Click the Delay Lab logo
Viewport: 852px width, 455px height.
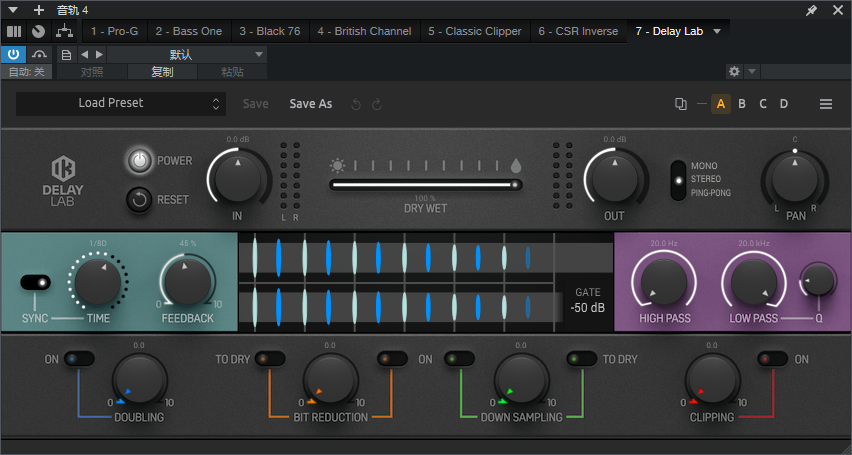coord(63,180)
